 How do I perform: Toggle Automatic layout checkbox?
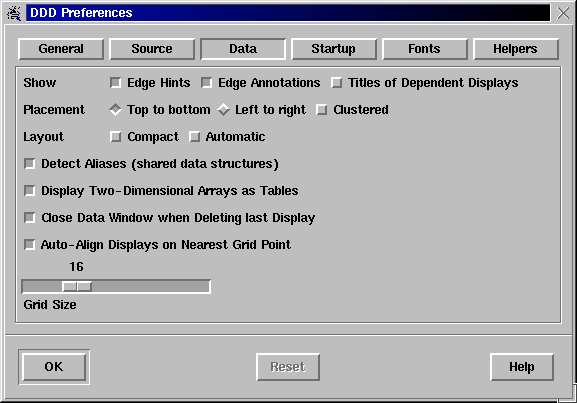click(194, 137)
